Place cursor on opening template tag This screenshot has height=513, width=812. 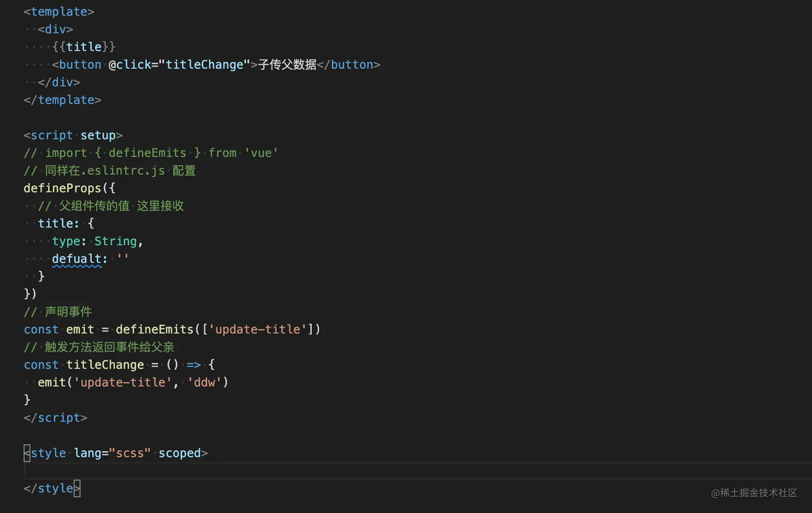[59, 11]
